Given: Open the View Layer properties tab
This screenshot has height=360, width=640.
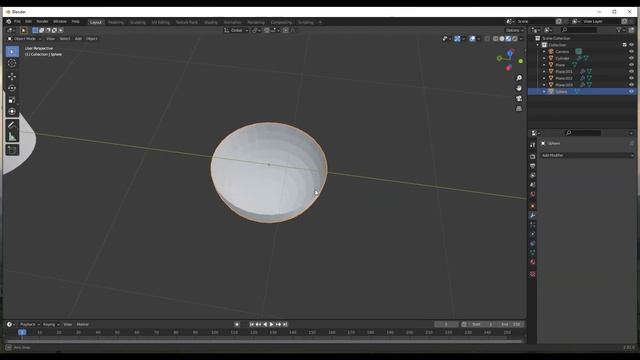Looking at the screenshot, I should (532, 176).
